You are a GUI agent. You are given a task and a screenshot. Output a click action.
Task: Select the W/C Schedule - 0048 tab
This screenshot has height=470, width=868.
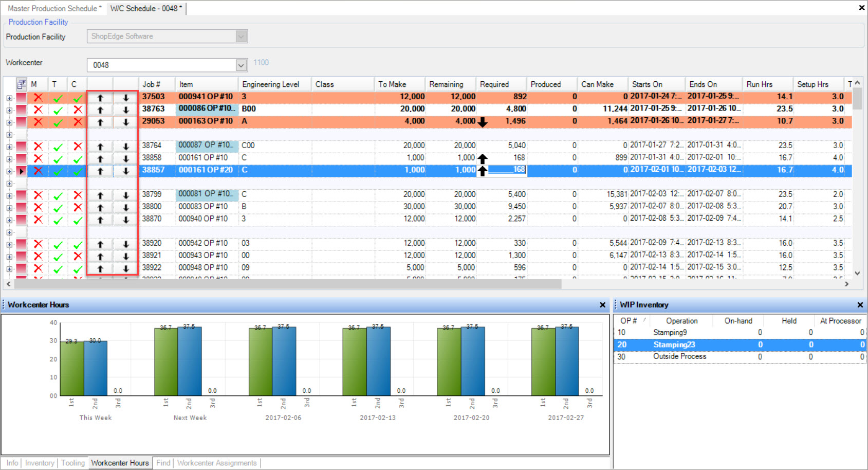tap(146, 8)
